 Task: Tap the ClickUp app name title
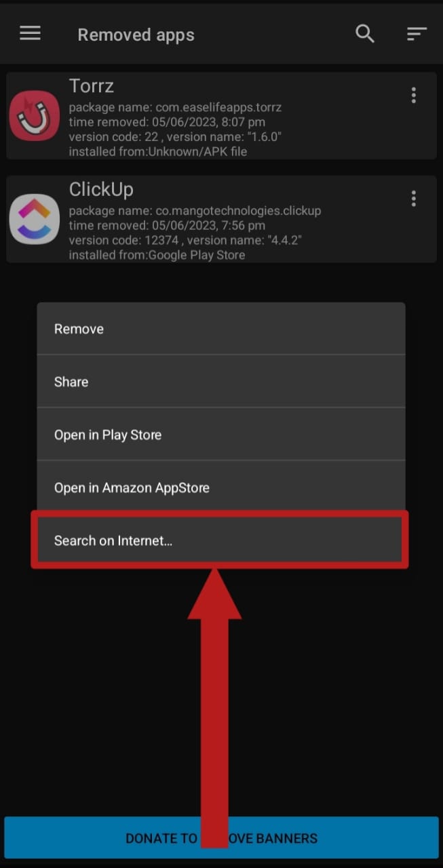click(x=101, y=190)
